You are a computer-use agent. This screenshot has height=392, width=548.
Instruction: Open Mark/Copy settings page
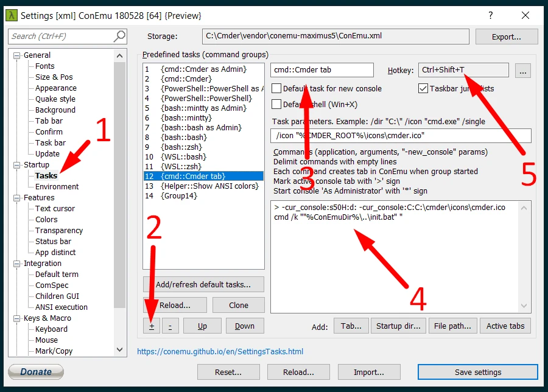click(54, 351)
